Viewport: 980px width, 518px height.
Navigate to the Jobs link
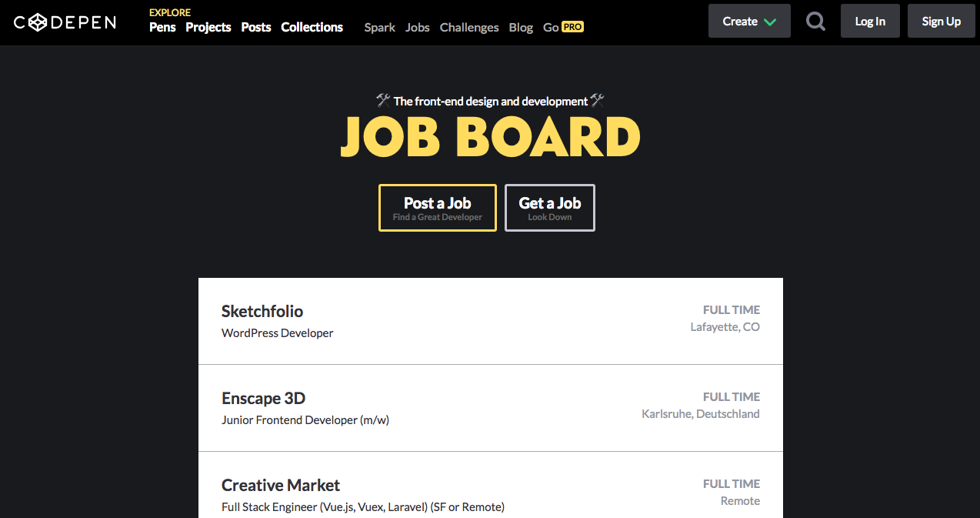coord(418,27)
